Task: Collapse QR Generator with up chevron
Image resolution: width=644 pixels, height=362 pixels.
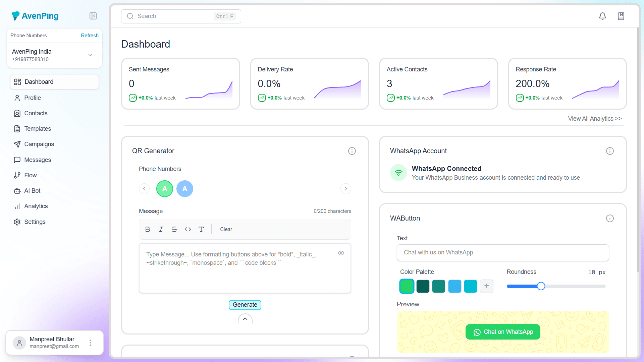Action: pyautogui.click(x=245, y=319)
